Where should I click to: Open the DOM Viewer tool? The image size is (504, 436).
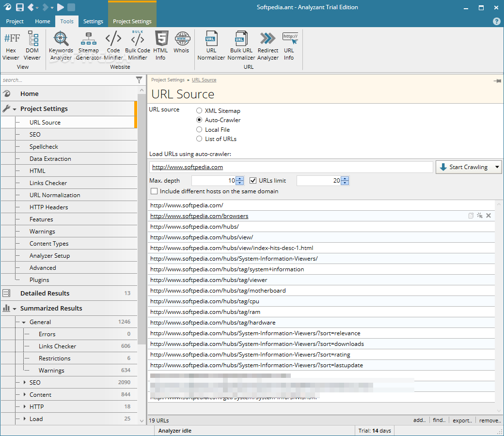pyautogui.click(x=32, y=46)
